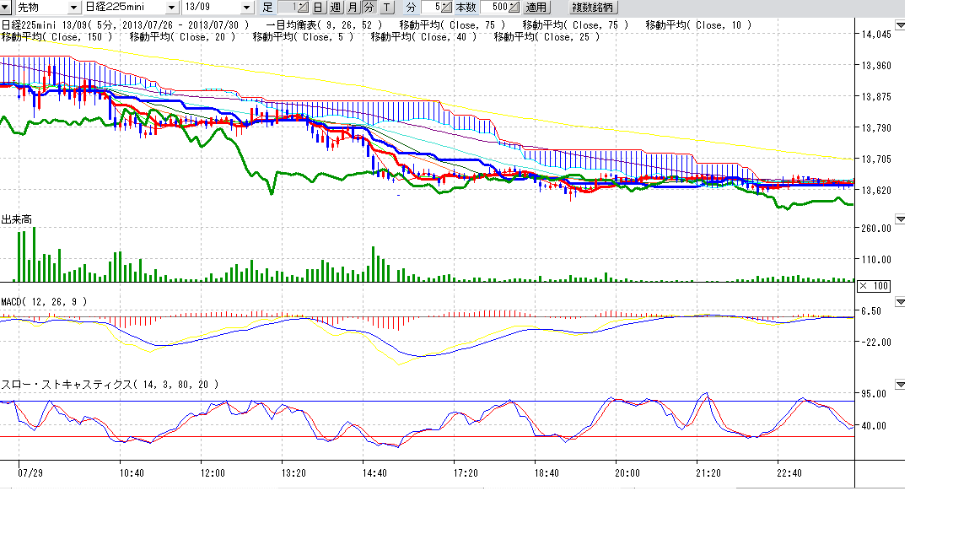Click the 適用 apply button
980x545 pixels.
[536, 8]
